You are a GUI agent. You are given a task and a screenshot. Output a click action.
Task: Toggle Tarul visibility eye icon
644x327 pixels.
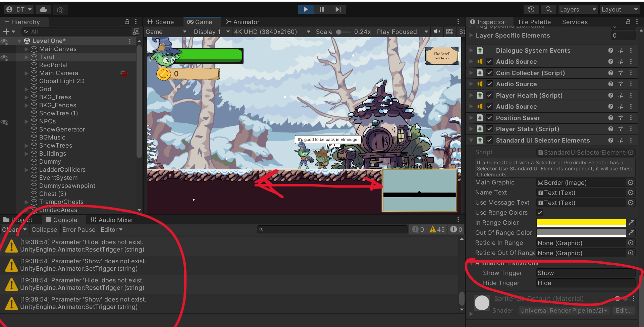tap(4, 57)
